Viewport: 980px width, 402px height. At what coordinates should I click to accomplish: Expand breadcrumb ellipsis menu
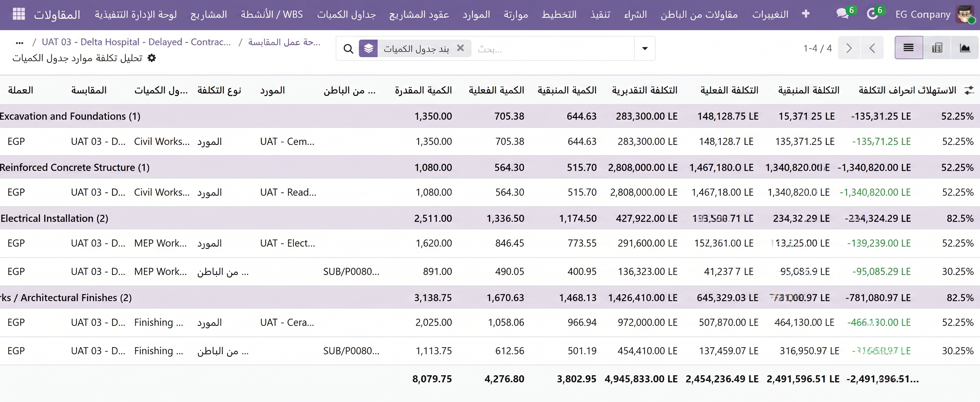pos(19,43)
